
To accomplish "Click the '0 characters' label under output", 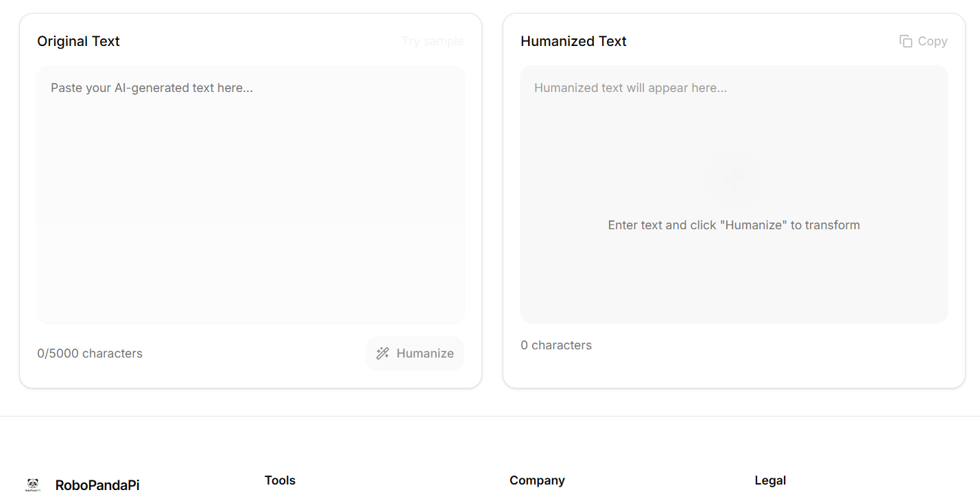I will (555, 345).
